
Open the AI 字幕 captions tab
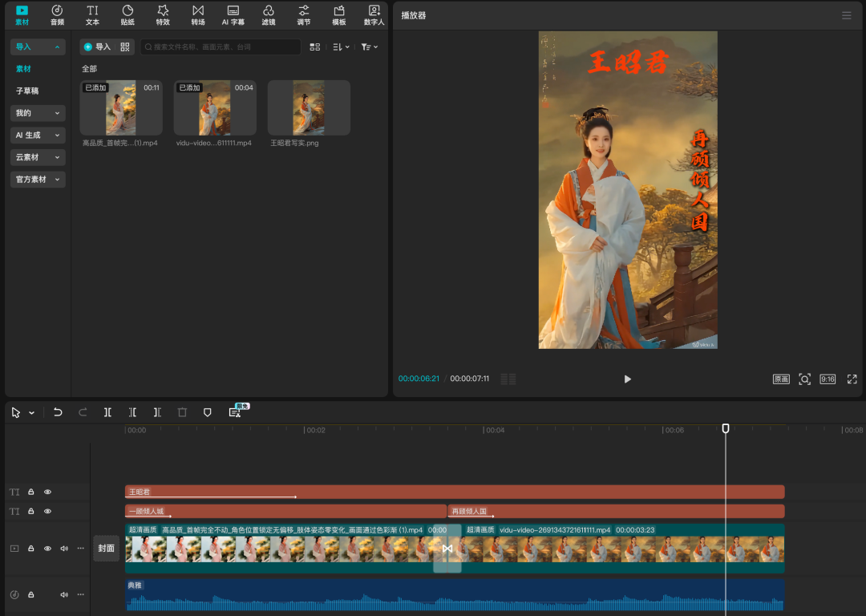[233, 15]
